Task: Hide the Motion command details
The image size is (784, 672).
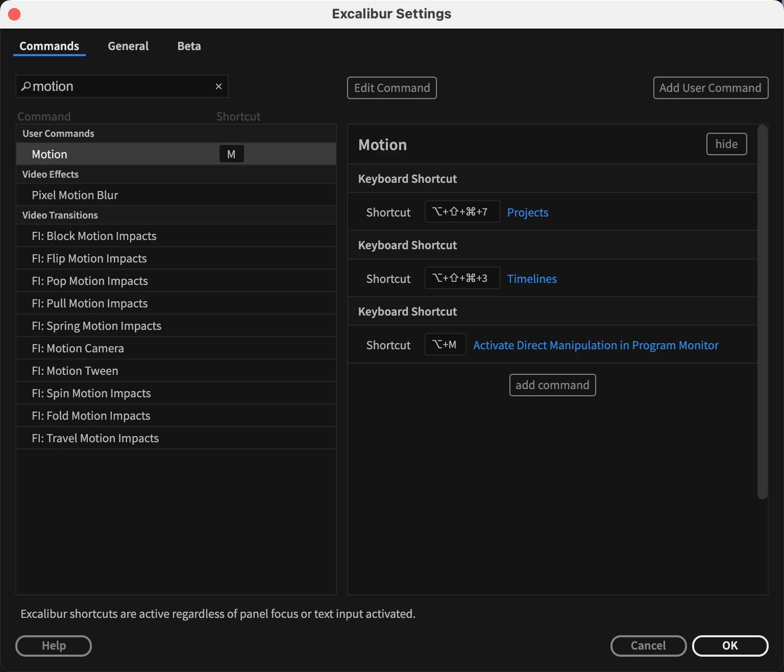Action: (x=726, y=144)
